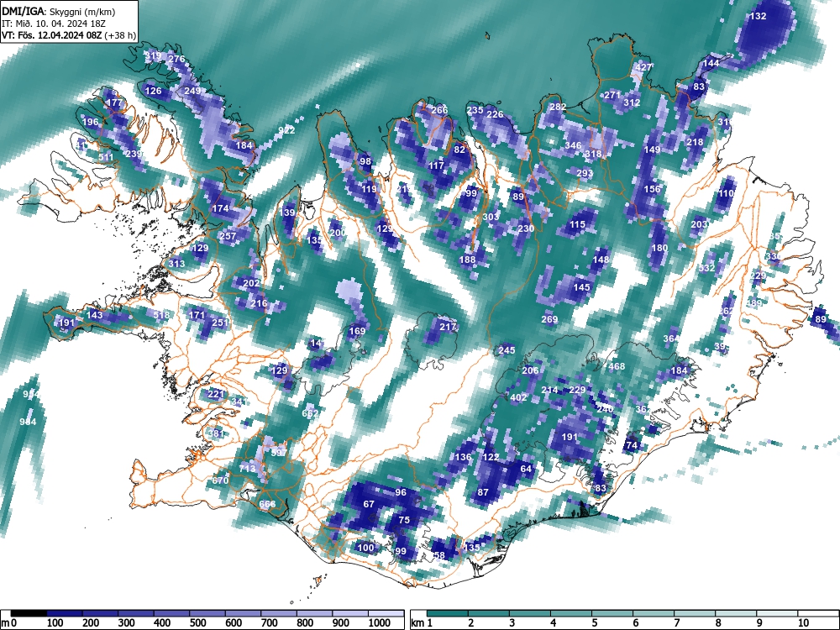Click the visibility value '100' near the south coast
The image size is (840, 630).
pyautogui.click(x=365, y=548)
